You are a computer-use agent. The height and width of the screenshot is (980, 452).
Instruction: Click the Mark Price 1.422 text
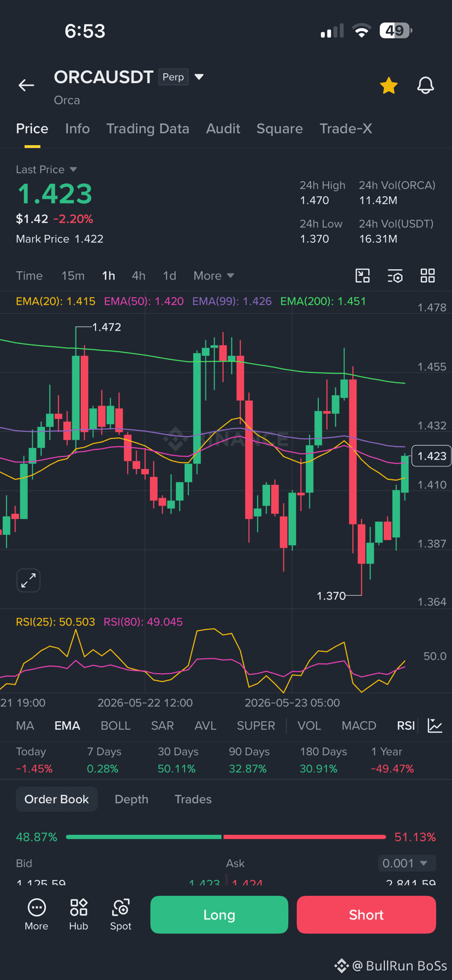60,239
